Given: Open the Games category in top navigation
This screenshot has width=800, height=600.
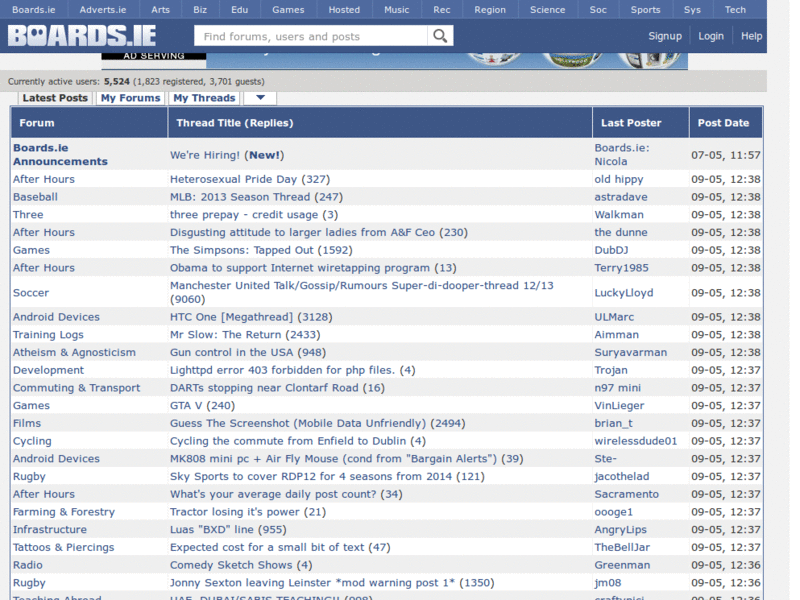Looking at the screenshot, I should 288,10.
